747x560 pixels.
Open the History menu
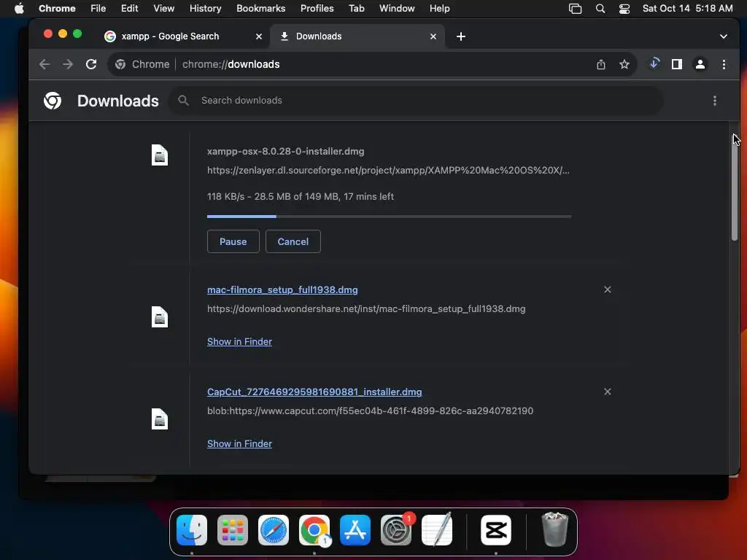205,8
